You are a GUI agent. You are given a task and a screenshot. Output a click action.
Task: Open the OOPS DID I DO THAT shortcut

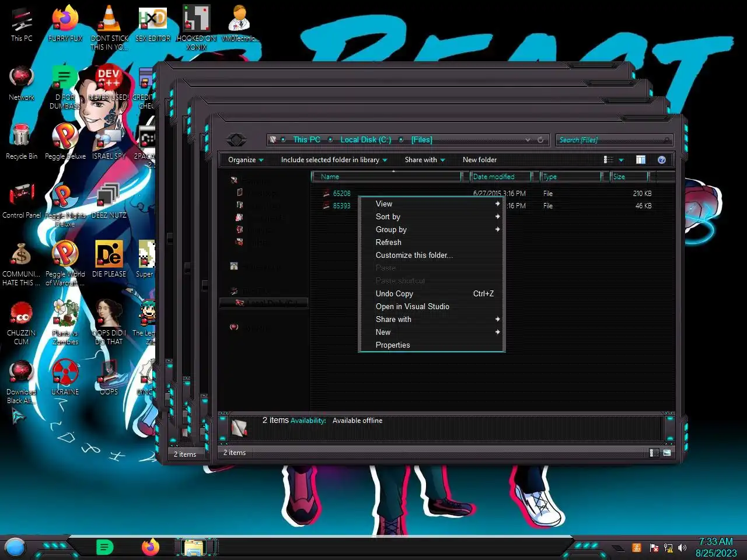(x=109, y=323)
